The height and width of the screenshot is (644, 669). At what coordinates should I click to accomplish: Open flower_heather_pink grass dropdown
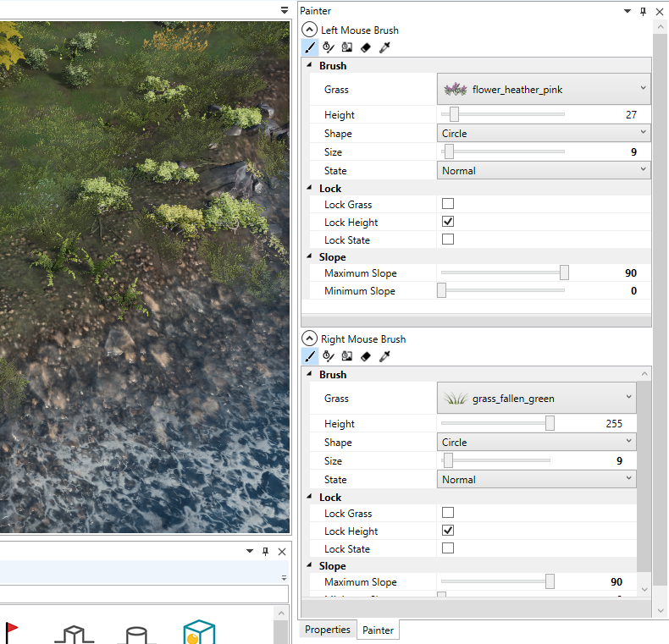pyautogui.click(x=544, y=89)
